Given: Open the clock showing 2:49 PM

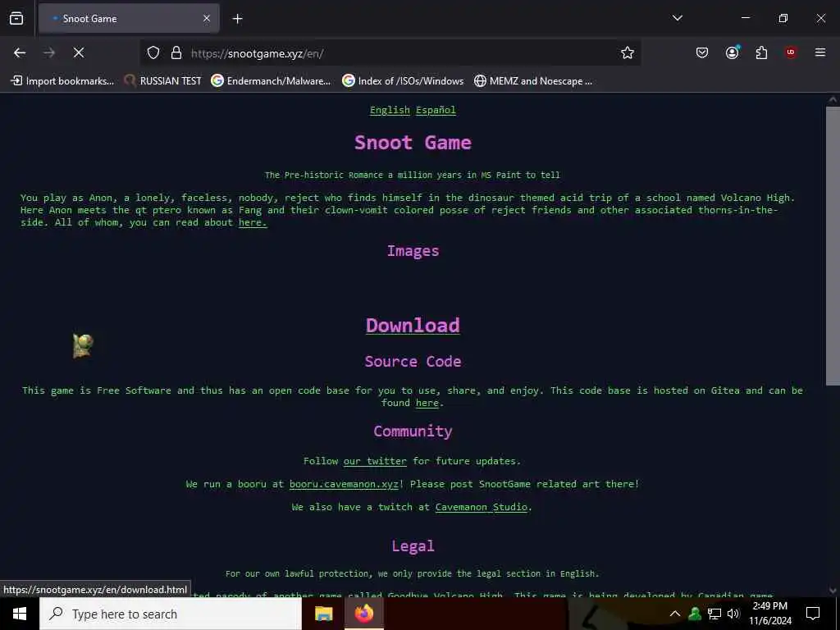Looking at the screenshot, I should click(769, 614).
